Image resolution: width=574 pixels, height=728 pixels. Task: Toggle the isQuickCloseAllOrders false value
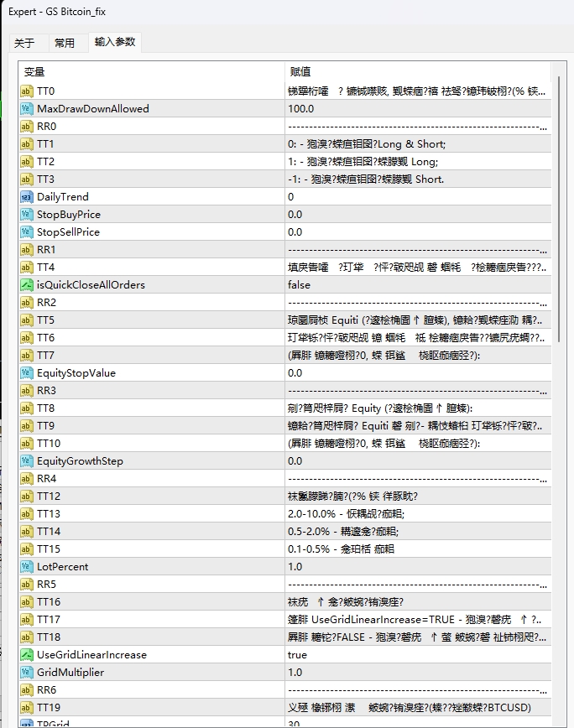pyautogui.click(x=418, y=285)
